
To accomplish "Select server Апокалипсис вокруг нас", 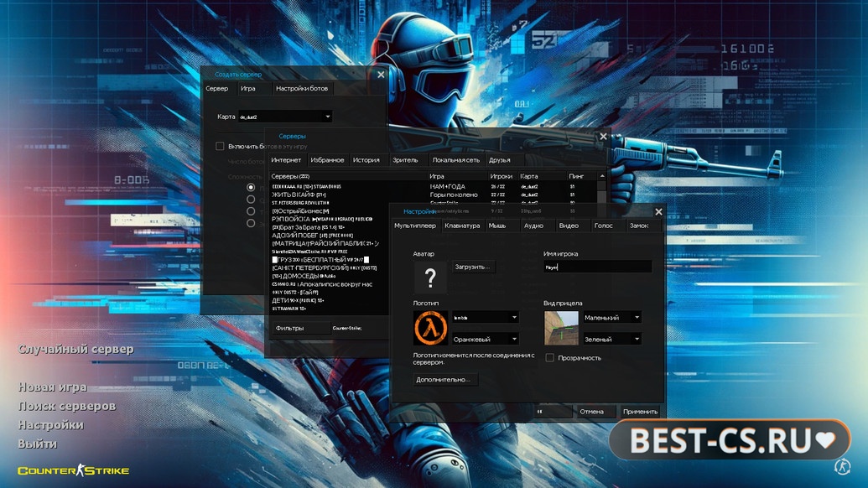I will click(329, 284).
